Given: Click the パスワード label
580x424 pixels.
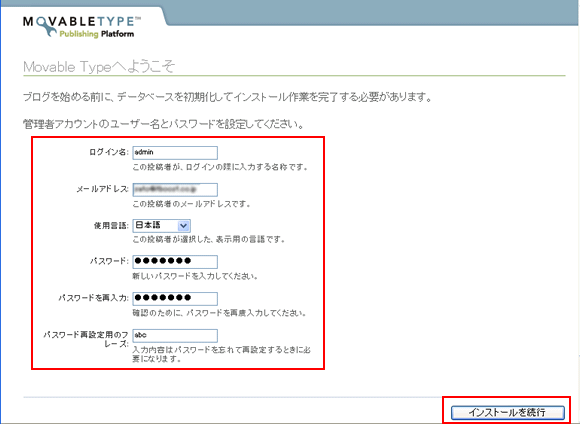Looking at the screenshot, I should (x=109, y=261).
